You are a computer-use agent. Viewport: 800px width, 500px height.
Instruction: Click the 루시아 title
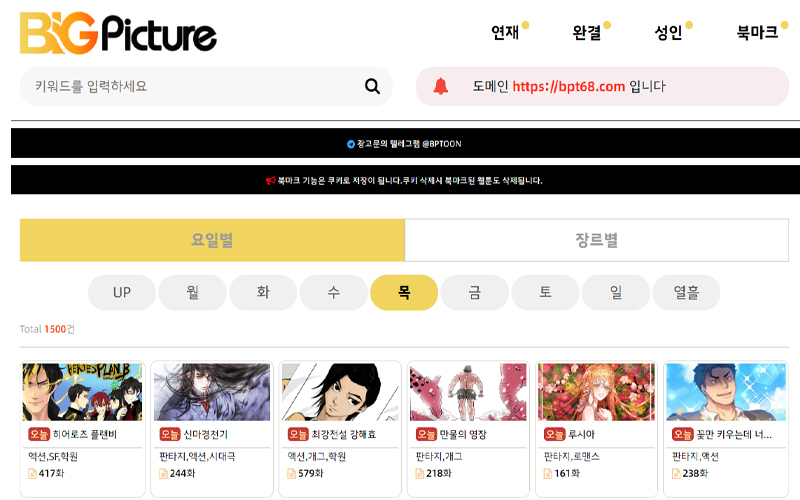tap(582, 435)
